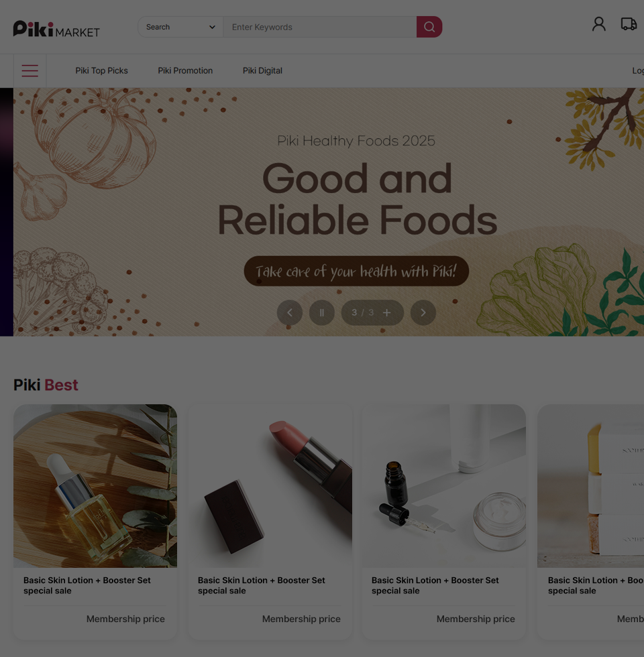Viewport: 644px width, 657px height.
Task: Click the 'Take care of your health' button
Action: pos(356,271)
